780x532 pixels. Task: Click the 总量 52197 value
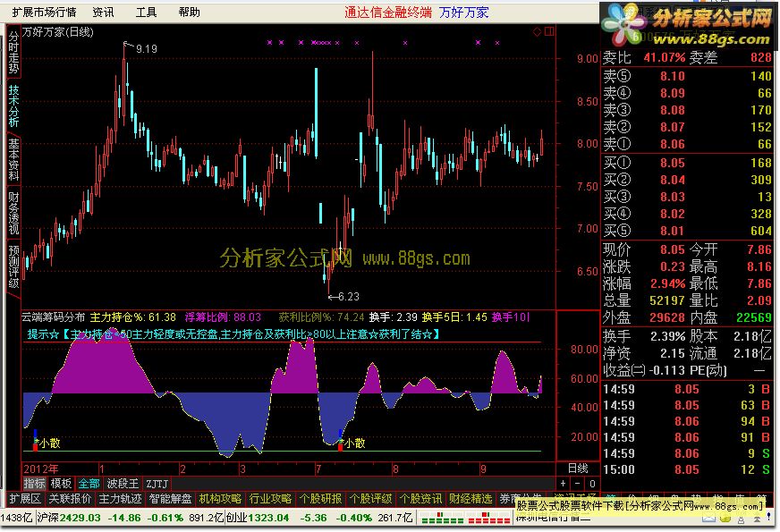tap(667, 300)
